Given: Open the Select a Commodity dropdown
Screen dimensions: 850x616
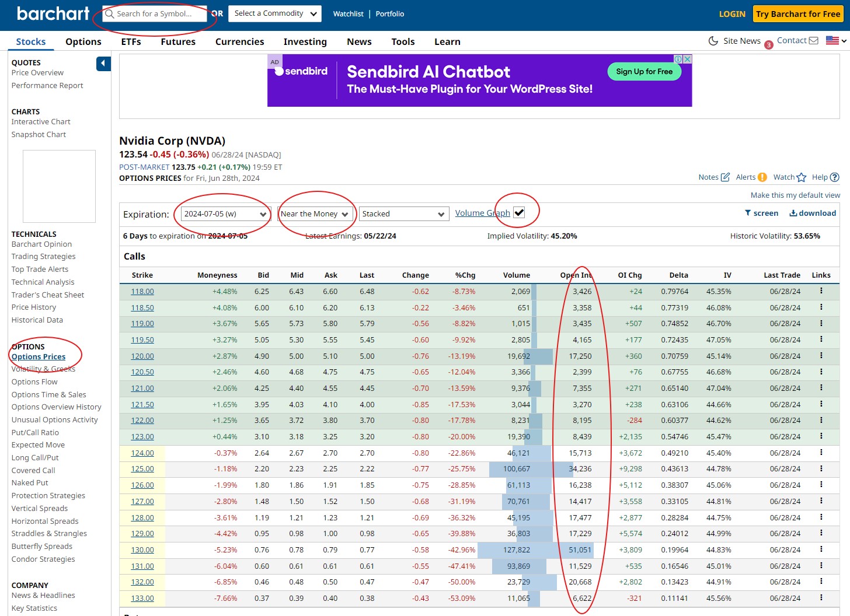Looking at the screenshot, I should pyautogui.click(x=274, y=13).
